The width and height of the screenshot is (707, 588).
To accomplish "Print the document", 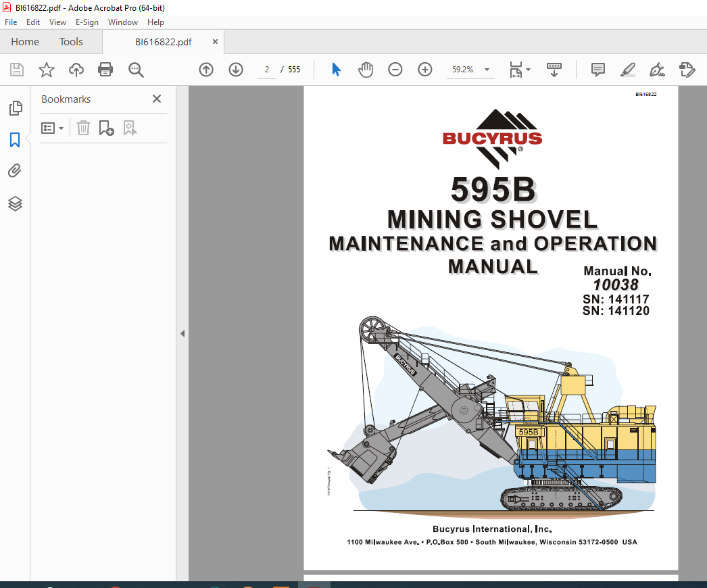I will [105, 70].
